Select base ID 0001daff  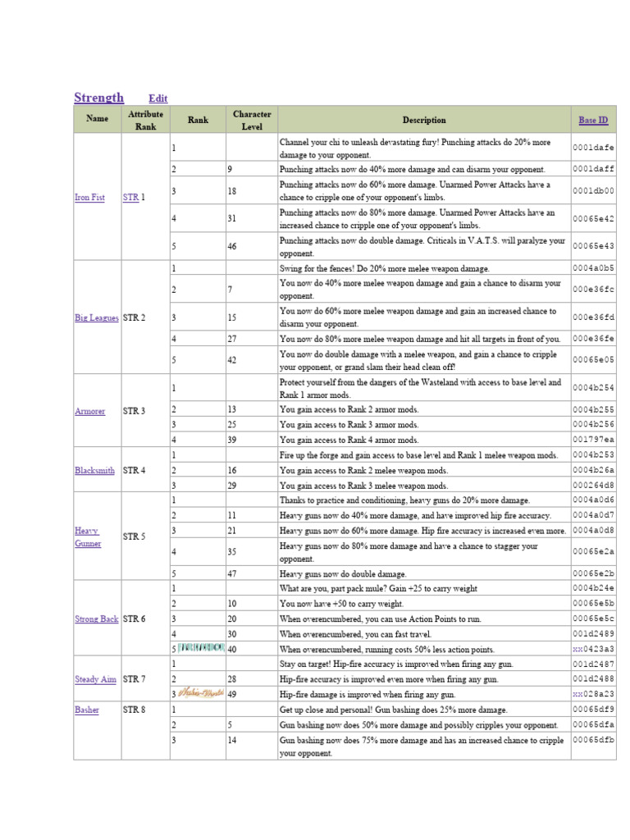click(594, 169)
